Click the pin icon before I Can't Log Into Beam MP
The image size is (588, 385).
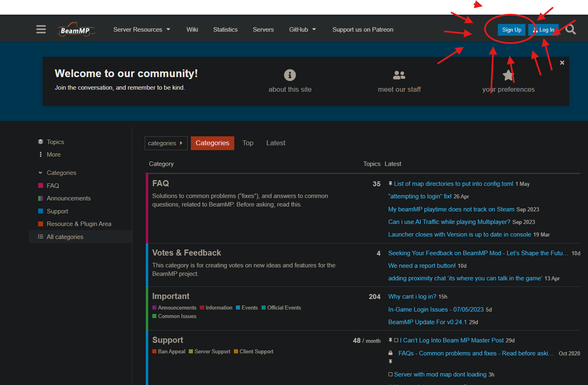[390, 340]
